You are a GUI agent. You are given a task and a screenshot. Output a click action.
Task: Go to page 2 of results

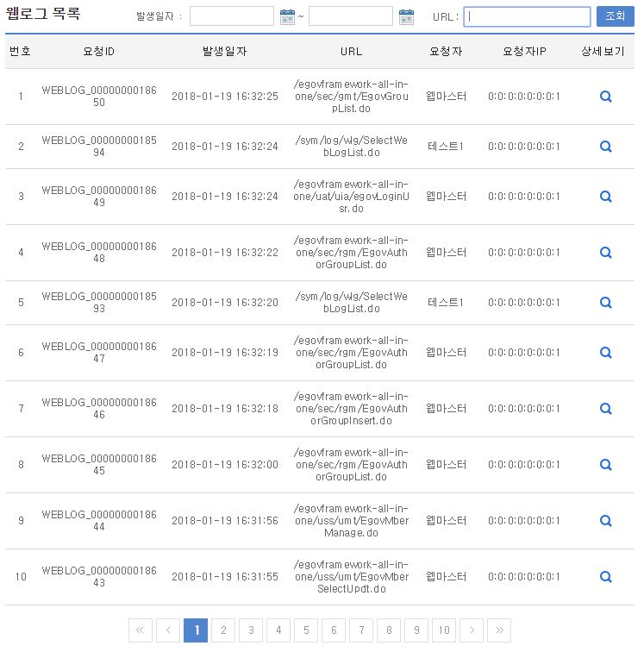[223, 630]
